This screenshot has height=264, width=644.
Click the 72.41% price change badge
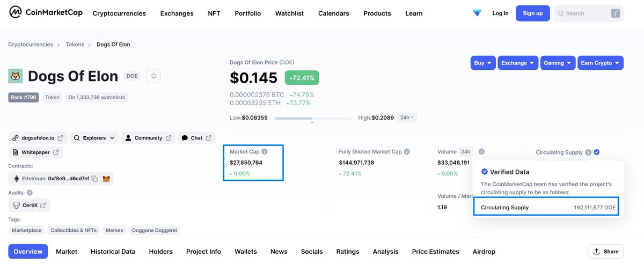302,78
